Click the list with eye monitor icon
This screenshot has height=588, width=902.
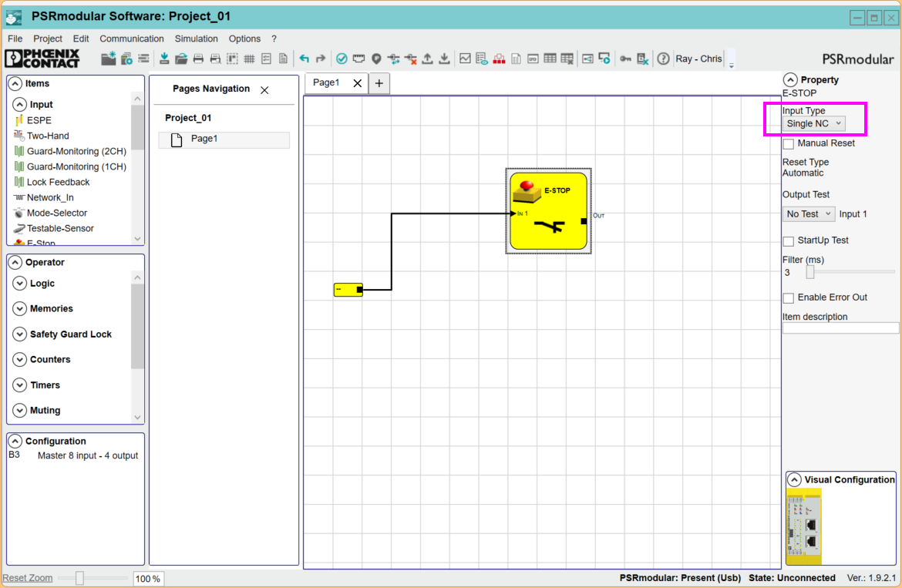[x=482, y=58]
